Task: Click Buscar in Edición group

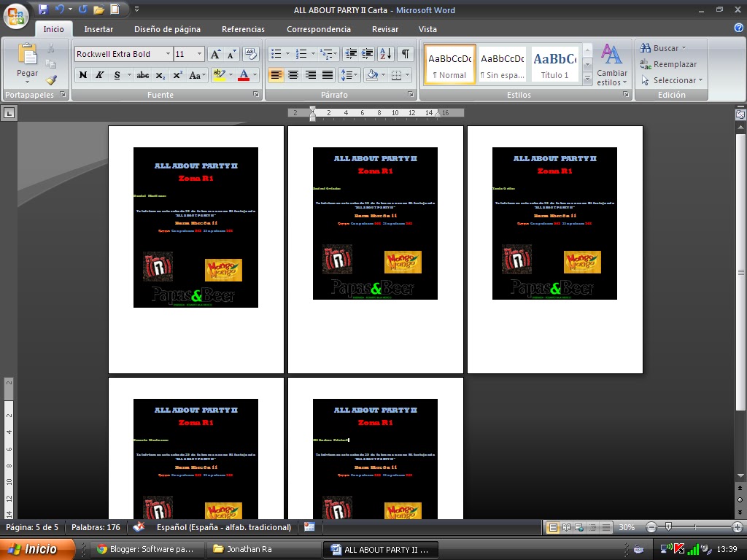Action: point(662,48)
